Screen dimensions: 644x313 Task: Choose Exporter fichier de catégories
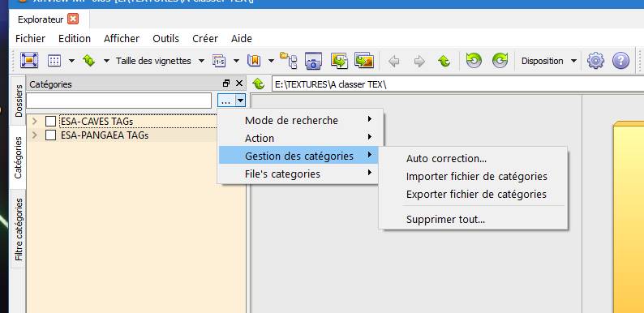(x=476, y=194)
